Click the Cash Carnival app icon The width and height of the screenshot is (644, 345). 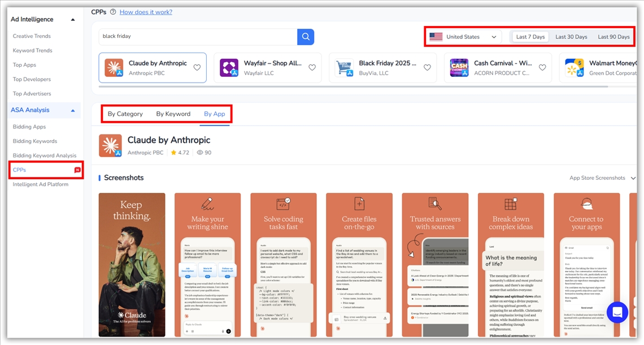(459, 68)
